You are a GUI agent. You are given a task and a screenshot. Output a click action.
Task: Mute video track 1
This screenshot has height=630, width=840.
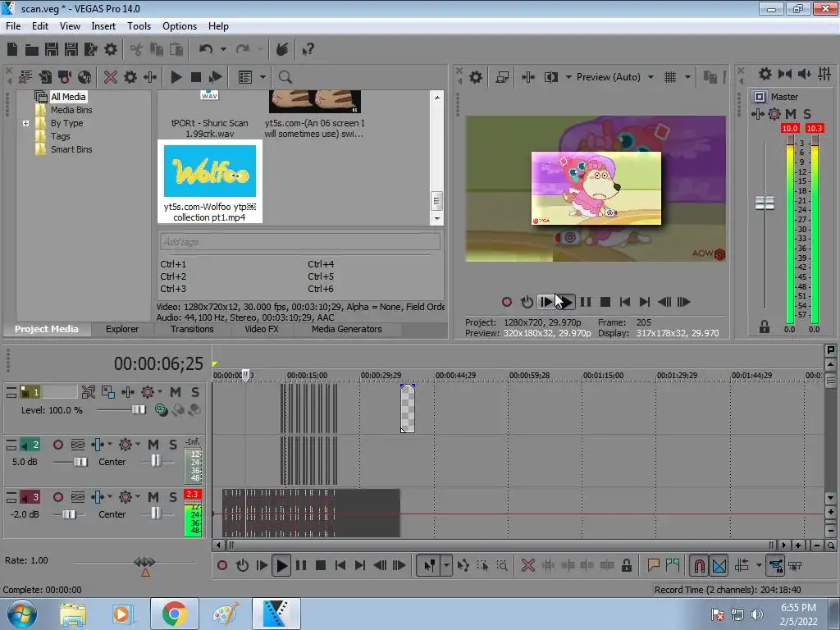(x=176, y=392)
